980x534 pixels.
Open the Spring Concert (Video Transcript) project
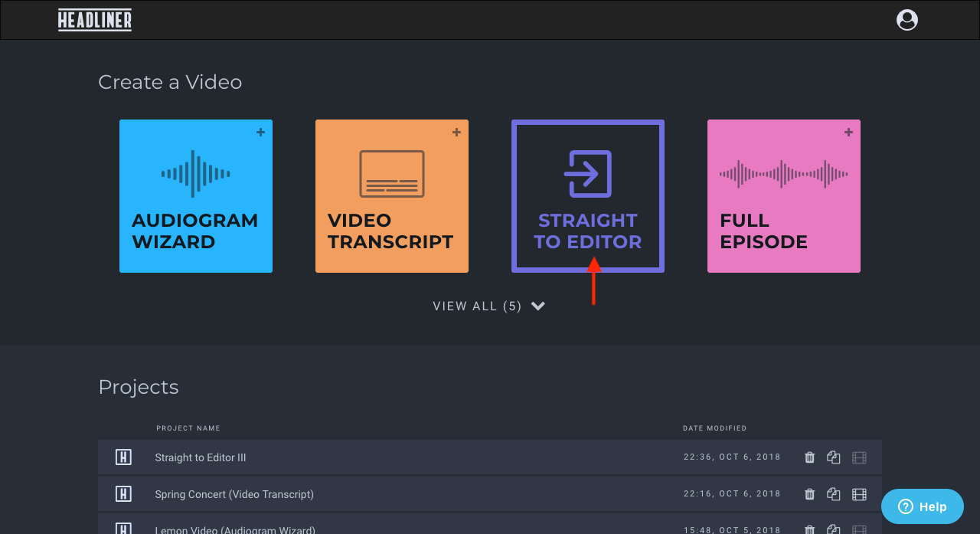pos(234,493)
